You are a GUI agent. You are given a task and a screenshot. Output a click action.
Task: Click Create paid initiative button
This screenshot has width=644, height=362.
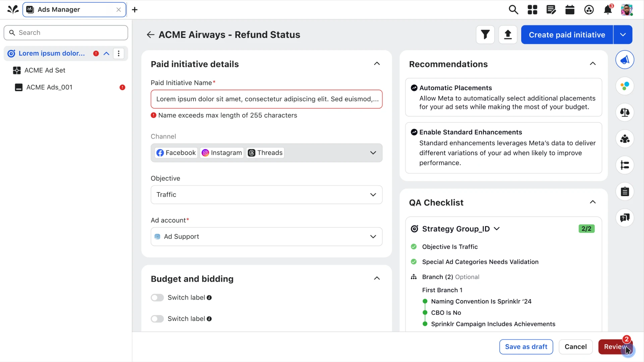[x=567, y=35]
